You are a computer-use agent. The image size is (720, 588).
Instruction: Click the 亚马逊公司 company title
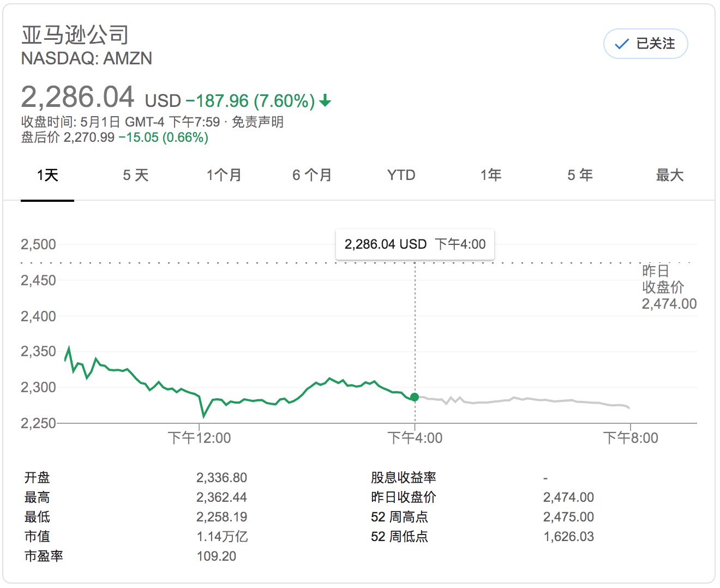point(75,35)
